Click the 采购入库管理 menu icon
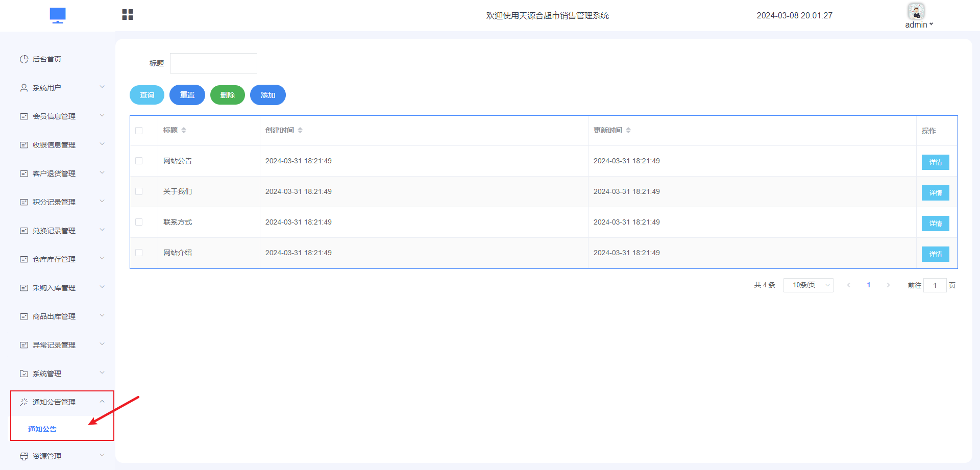This screenshot has width=980, height=470. pyautogui.click(x=24, y=288)
